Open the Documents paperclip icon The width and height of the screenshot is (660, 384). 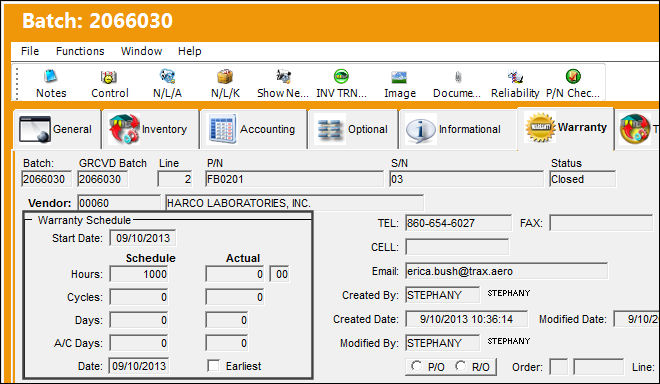(458, 77)
